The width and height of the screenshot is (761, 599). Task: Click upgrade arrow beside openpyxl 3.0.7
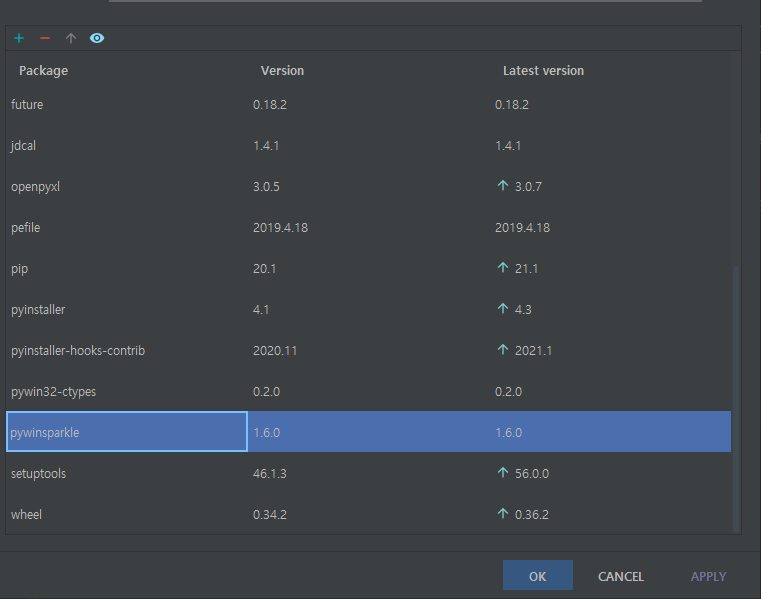(x=502, y=186)
